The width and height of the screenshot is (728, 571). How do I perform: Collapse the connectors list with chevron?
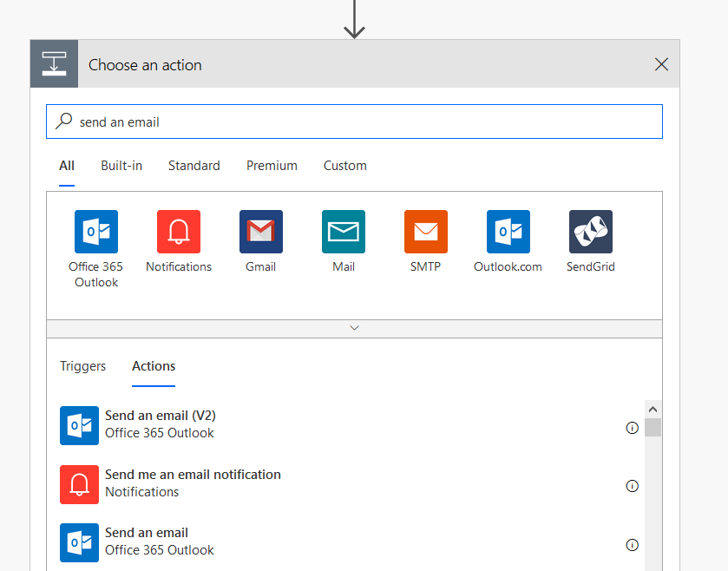pos(354,328)
